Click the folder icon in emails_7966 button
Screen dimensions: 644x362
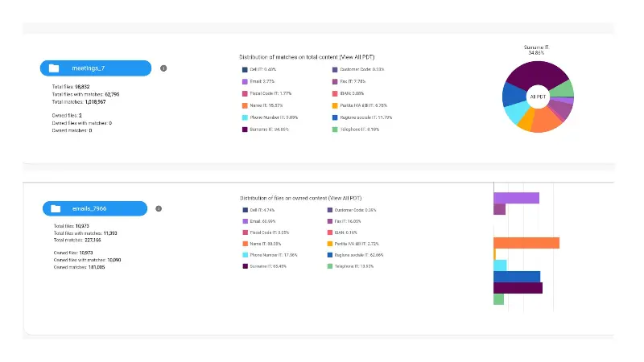[56, 208]
